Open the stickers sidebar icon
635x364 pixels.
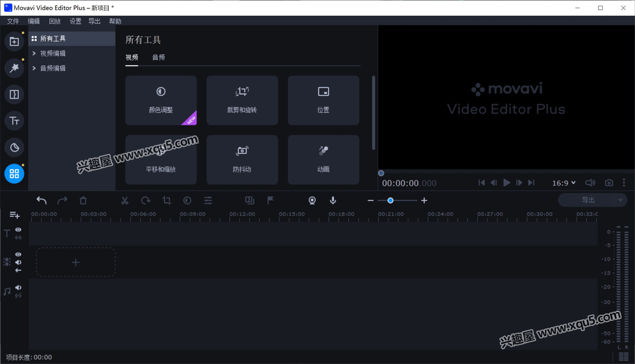pos(14,147)
